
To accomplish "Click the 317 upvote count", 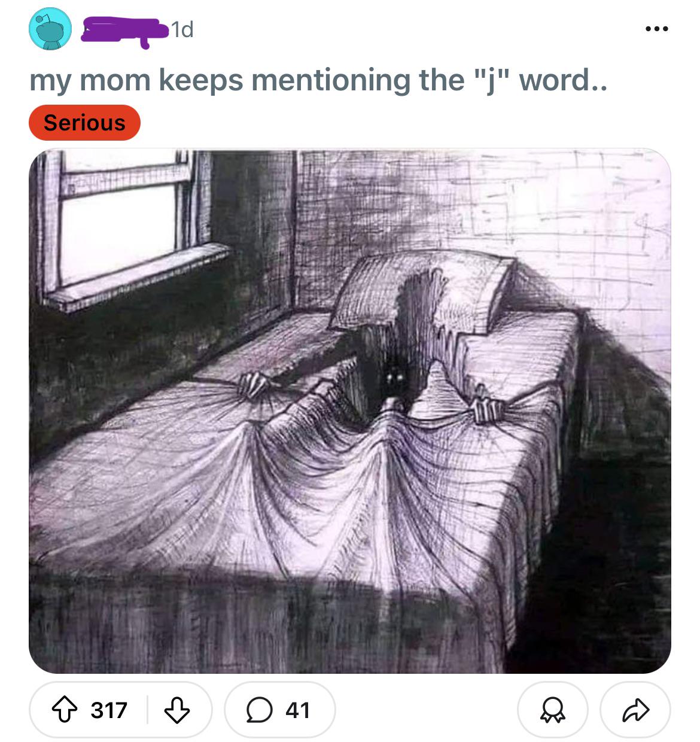I will tap(109, 710).
